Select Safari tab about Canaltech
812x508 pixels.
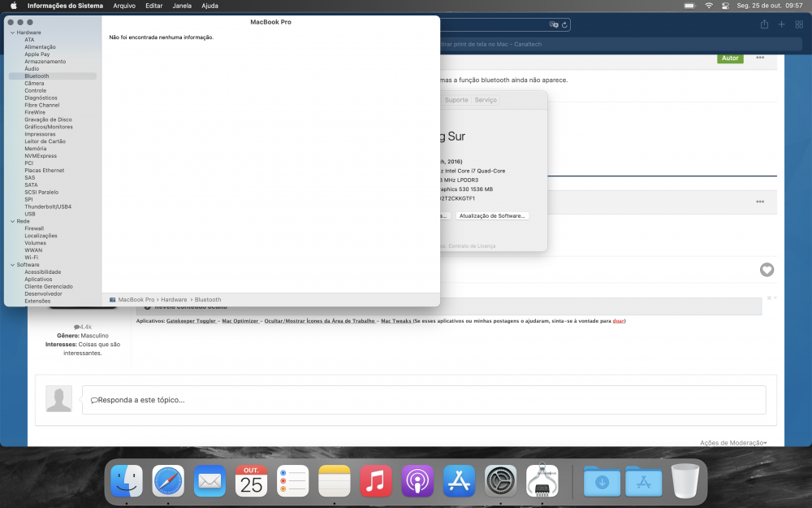pos(620,44)
